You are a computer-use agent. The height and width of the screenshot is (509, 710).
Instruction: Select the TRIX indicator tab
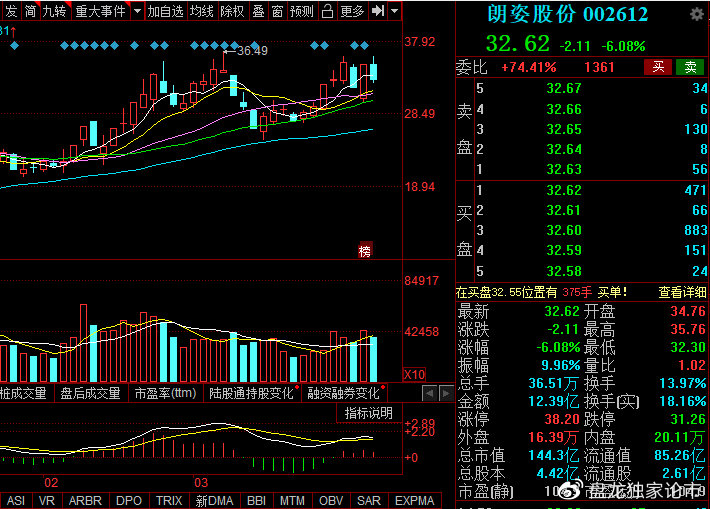pyautogui.click(x=169, y=500)
